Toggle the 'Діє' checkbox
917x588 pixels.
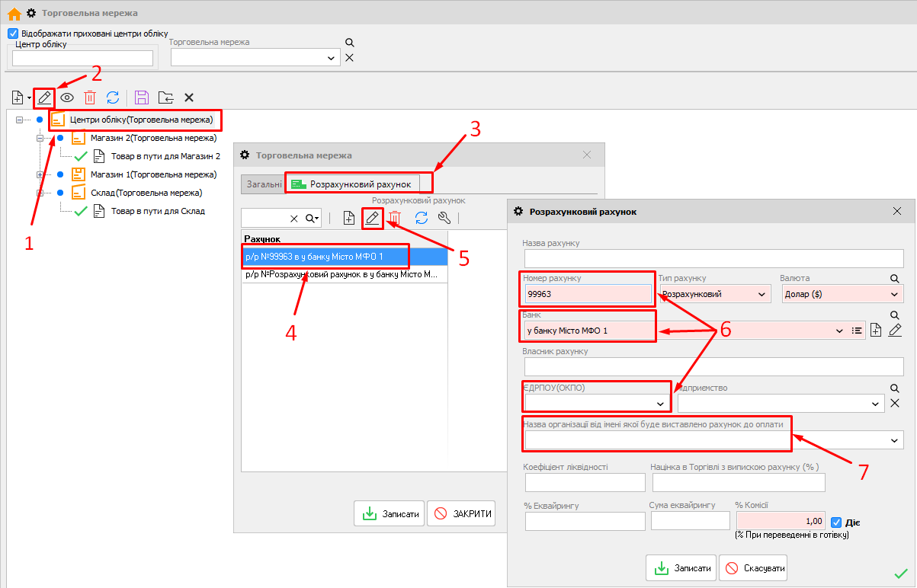pos(836,522)
